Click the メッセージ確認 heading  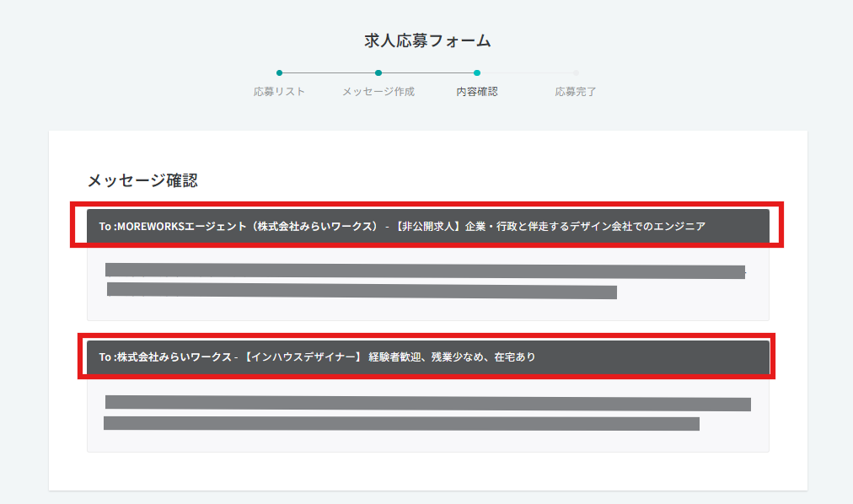point(142,180)
